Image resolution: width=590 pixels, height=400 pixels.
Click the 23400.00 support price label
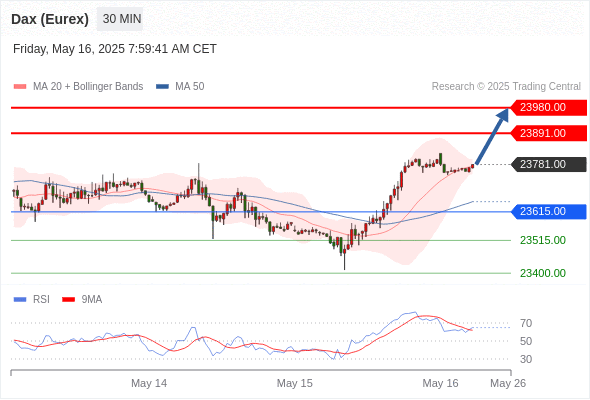pyautogui.click(x=543, y=273)
